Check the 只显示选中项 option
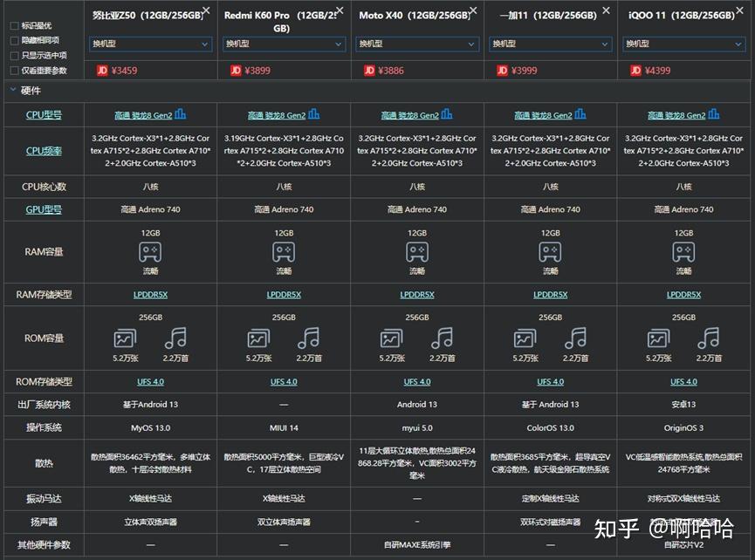Image resolution: width=755 pixels, height=560 pixels. pos(15,55)
